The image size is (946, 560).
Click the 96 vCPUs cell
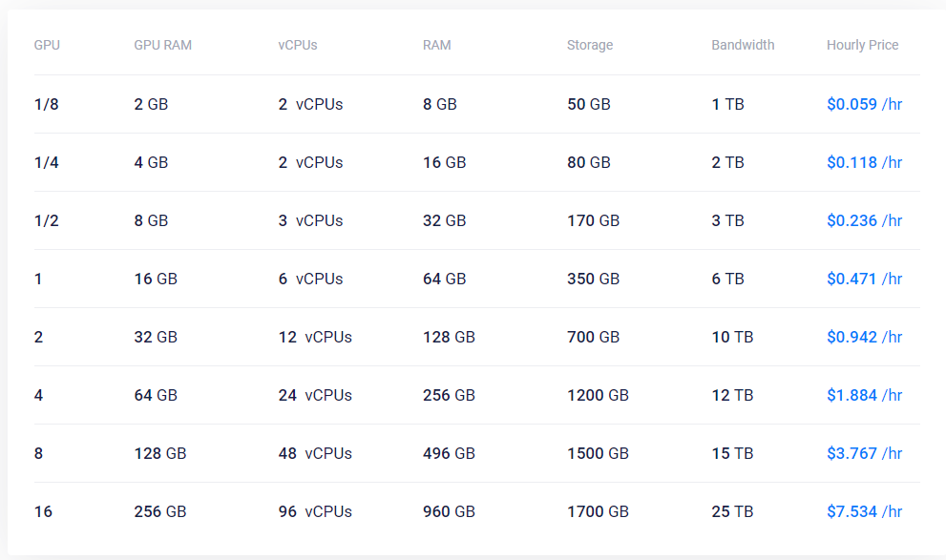tap(315, 511)
